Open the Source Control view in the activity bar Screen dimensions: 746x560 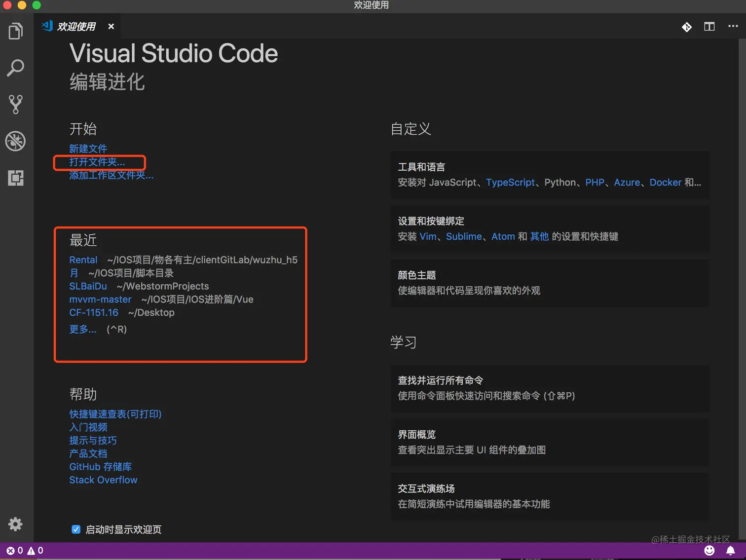[16, 105]
